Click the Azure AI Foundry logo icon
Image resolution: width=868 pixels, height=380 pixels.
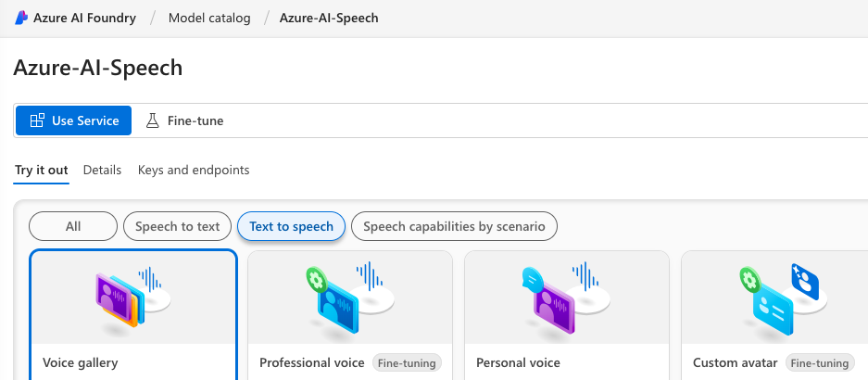pyautogui.click(x=21, y=18)
